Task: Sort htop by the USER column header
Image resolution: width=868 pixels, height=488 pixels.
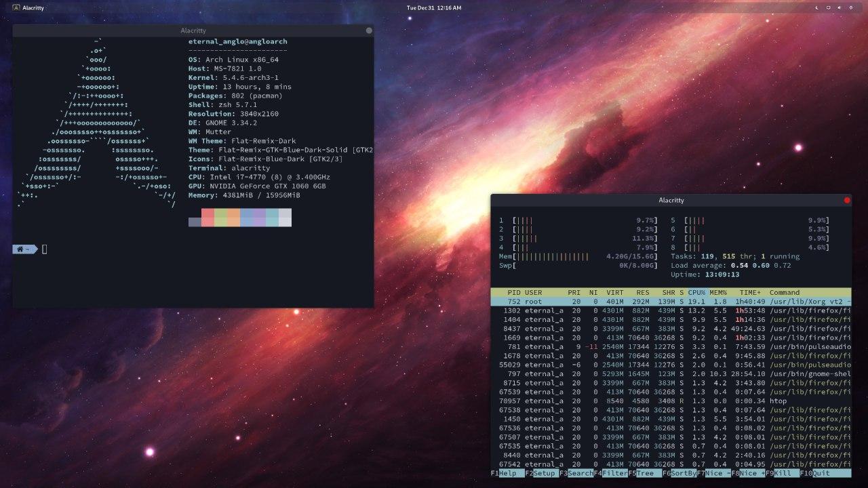Action: coord(533,292)
